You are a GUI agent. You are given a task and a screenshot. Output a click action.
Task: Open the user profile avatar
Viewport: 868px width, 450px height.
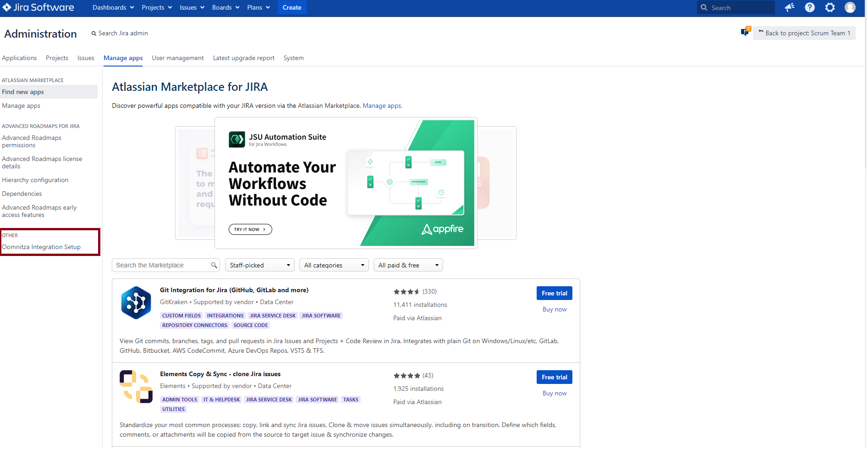coord(850,7)
